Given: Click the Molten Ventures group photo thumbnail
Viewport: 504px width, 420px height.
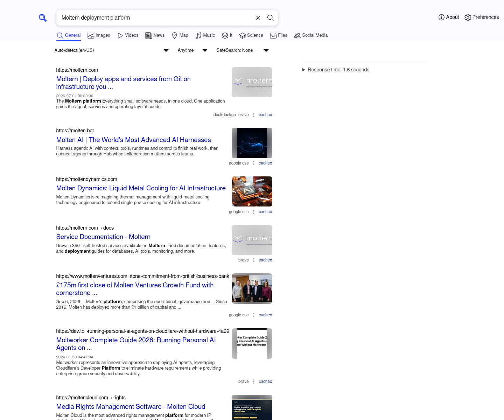Looking at the screenshot, I should (252, 288).
